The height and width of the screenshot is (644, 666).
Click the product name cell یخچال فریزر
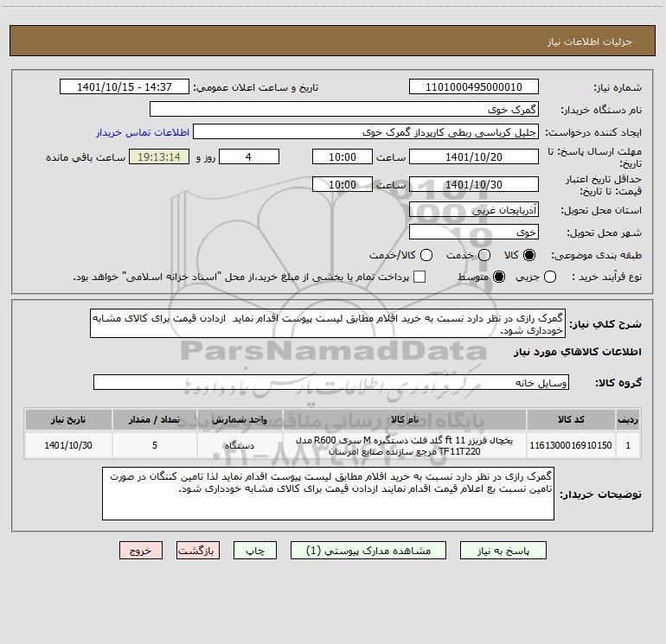405,445
